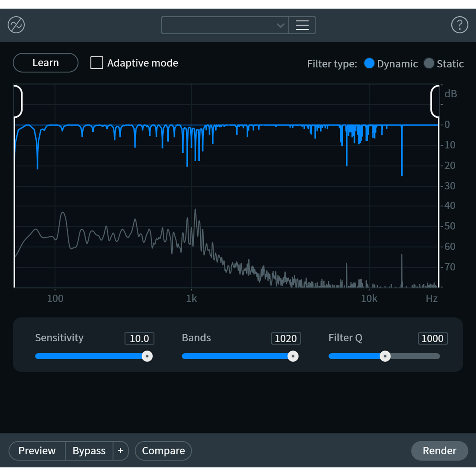The image size is (476, 476).
Task: Click the Compare button
Action: click(x=163, y=451)
